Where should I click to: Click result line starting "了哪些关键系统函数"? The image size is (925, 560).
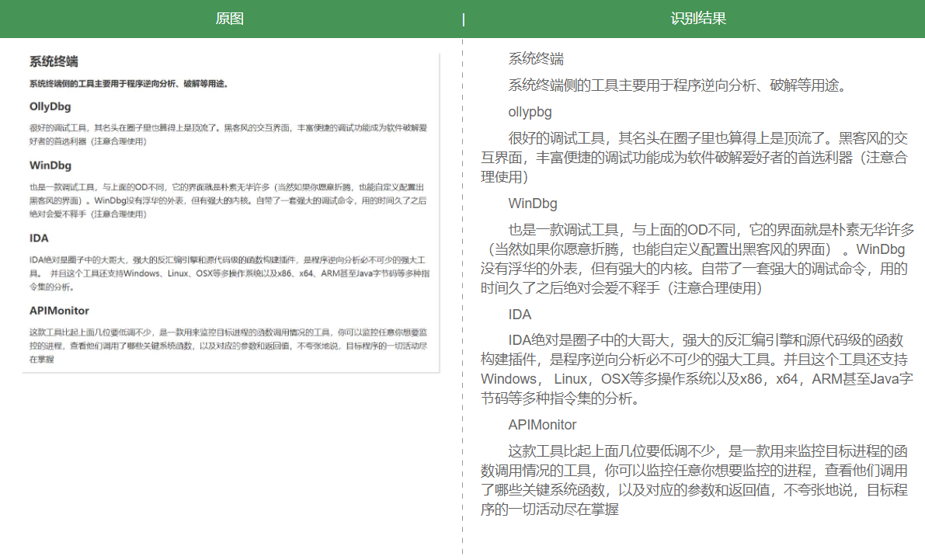pos(694,490)
